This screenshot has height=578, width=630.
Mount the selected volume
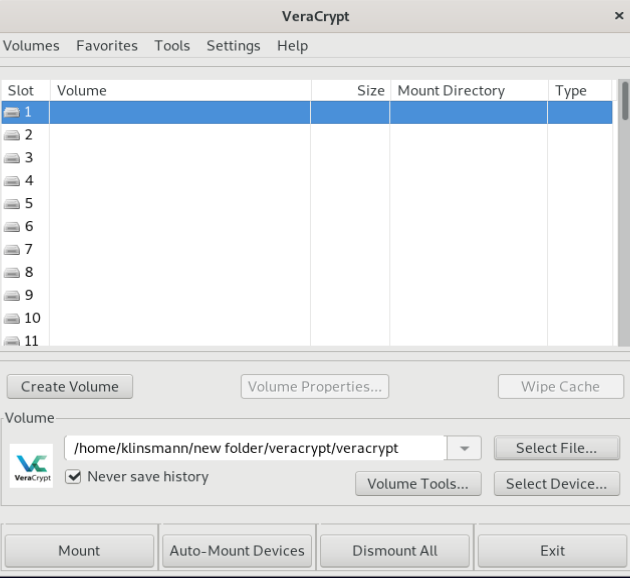pos(79,551)
